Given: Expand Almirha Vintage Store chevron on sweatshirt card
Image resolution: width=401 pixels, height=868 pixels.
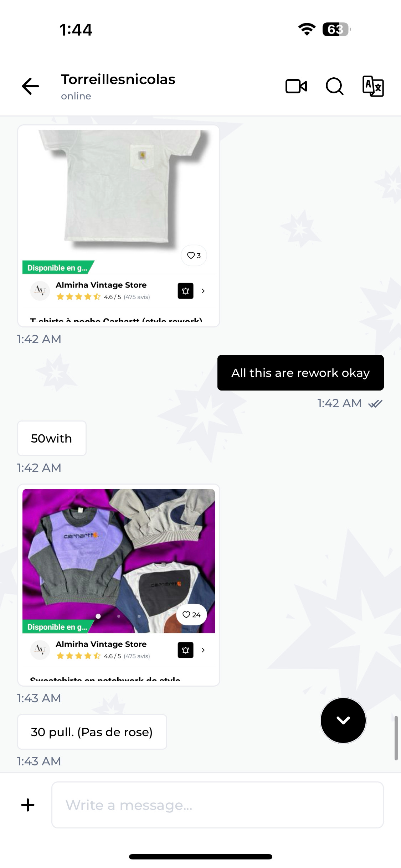Looking at the screenshot, I should pos(203,650).
